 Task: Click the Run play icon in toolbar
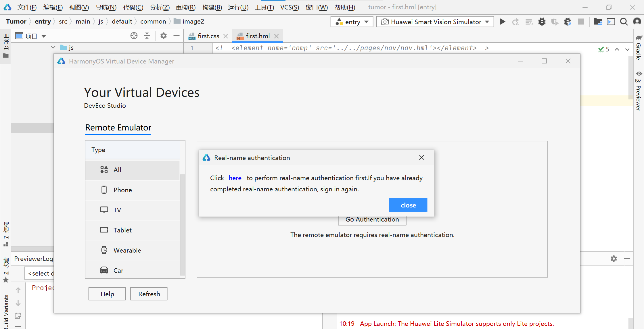502,22
